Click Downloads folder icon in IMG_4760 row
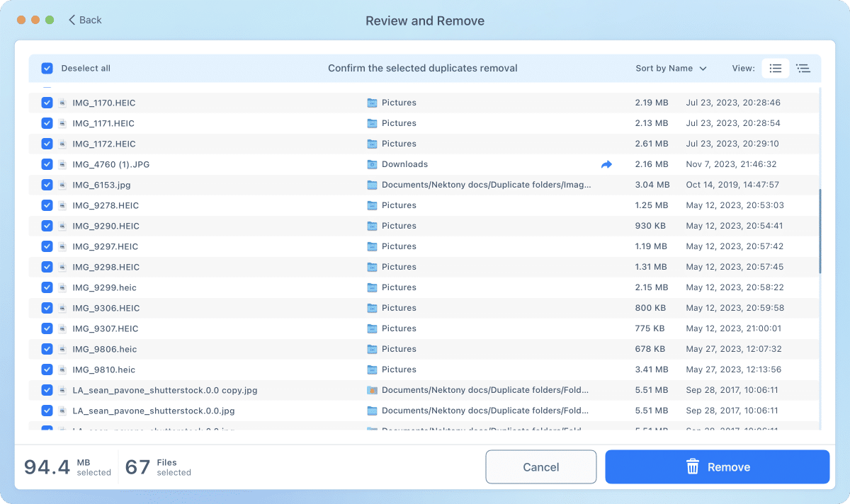 coord(373,164)
